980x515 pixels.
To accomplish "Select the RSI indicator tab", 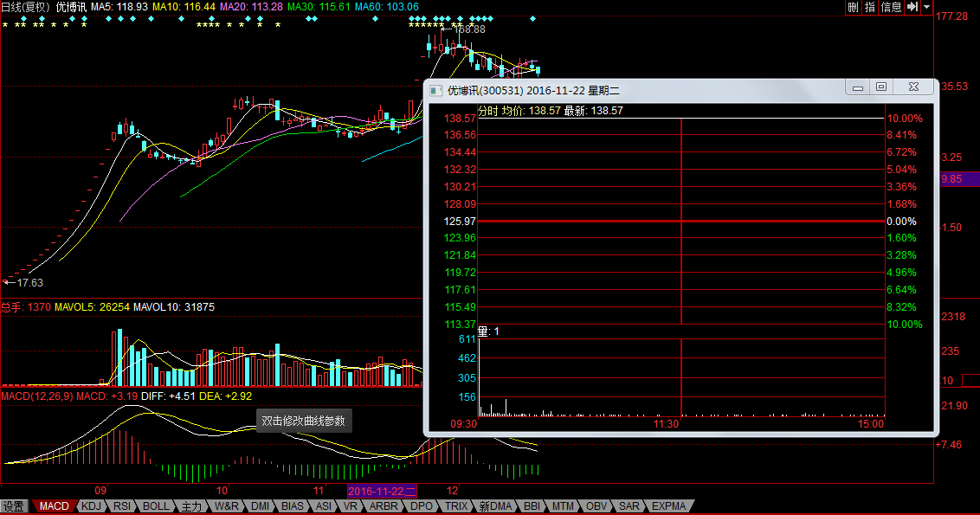I will (x=122, y=506).
